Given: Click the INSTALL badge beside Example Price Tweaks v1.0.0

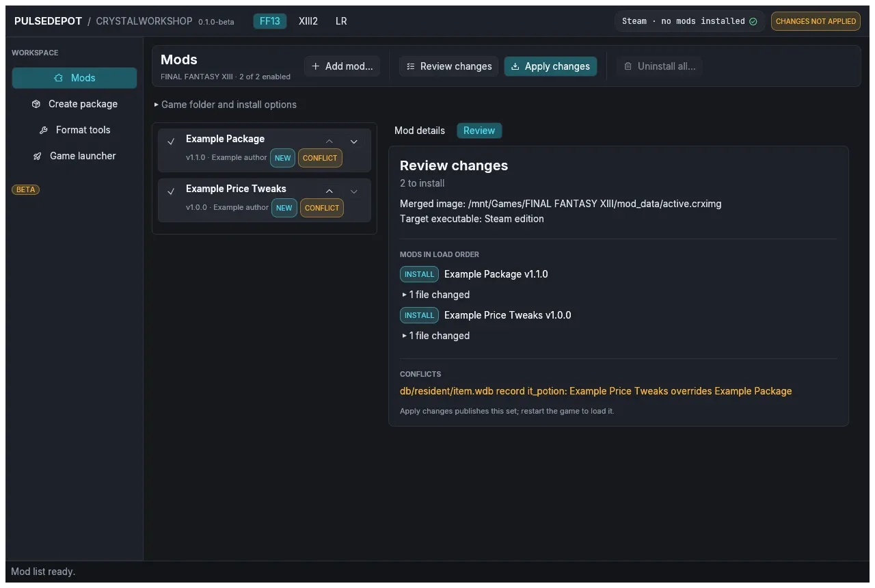Looking at the screenshot, I should click(419, 315).
